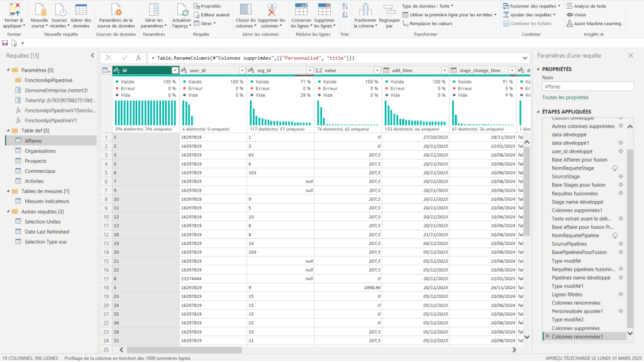Sort descending with the Z-A icon
This screenshot has width=644, height=362.
(x=345, y=15)
